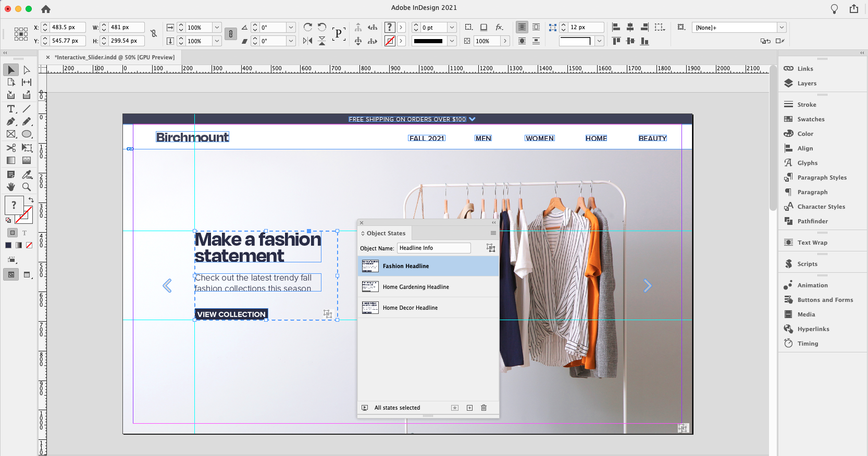Apply None to fill or stroke
This screenshot has height=456, width=868.
pyautogui.click(x=29, y=245)
